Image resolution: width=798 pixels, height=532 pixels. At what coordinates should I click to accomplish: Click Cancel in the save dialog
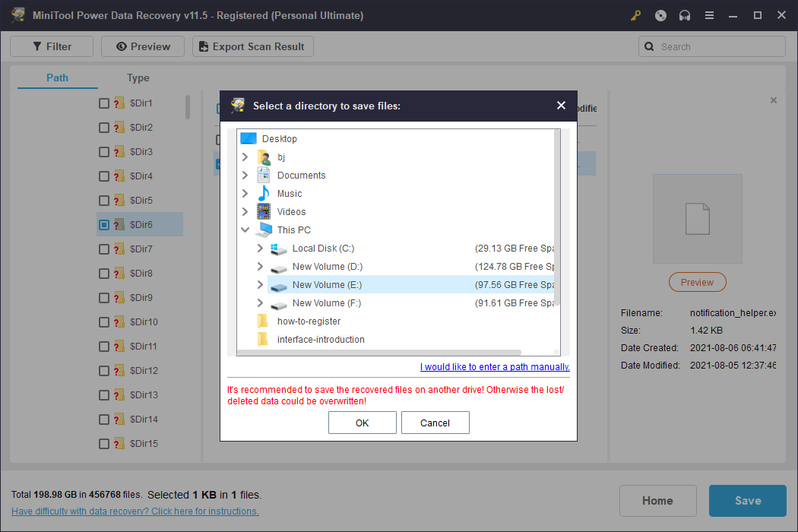click(435, 423)
